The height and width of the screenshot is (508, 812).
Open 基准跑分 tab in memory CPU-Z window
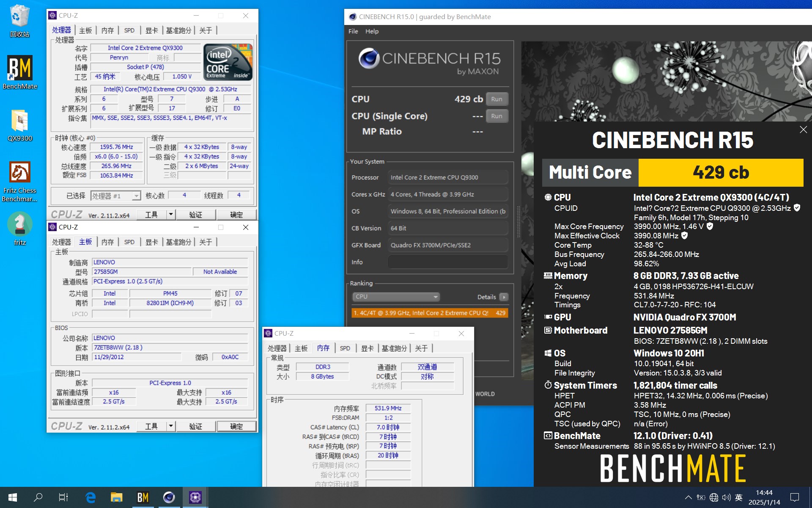pos(394,348)
